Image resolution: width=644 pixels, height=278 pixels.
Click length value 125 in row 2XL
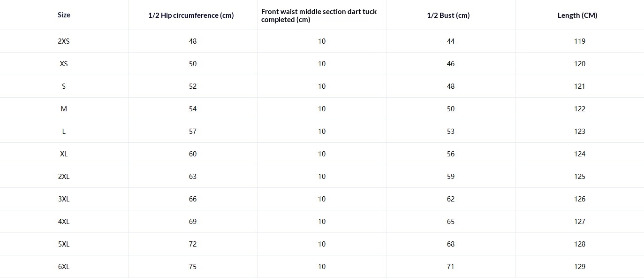click(x=580, y=177)
